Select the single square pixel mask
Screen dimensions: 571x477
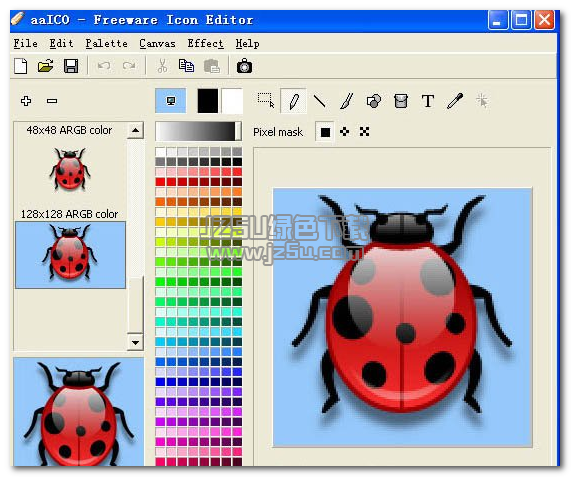325,132
